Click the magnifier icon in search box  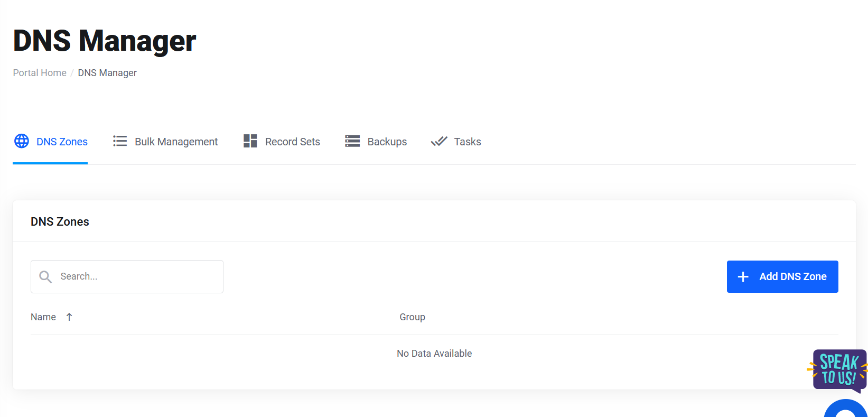click(46, 276)
